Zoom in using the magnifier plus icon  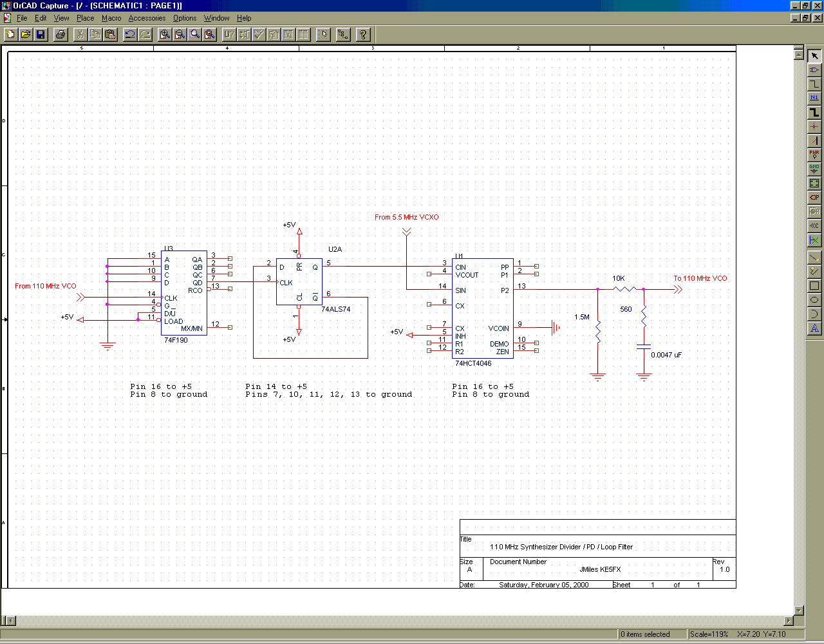click(165, 34)
